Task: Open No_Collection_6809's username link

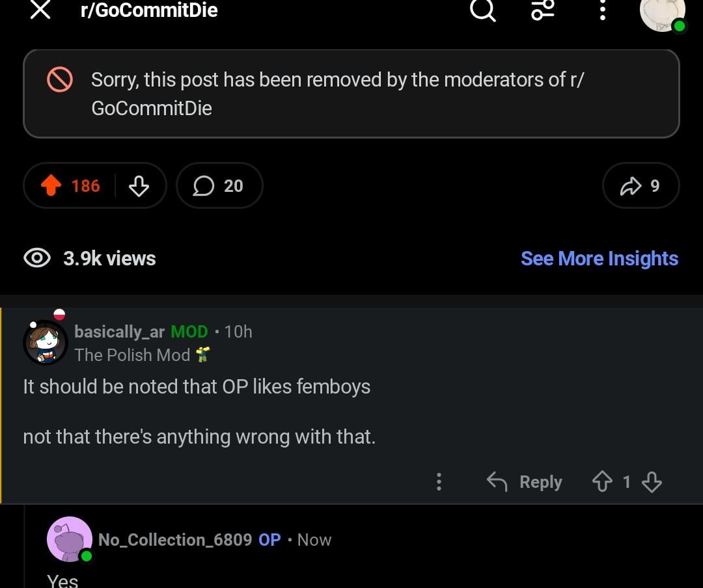Action: [x=175, y=540]
